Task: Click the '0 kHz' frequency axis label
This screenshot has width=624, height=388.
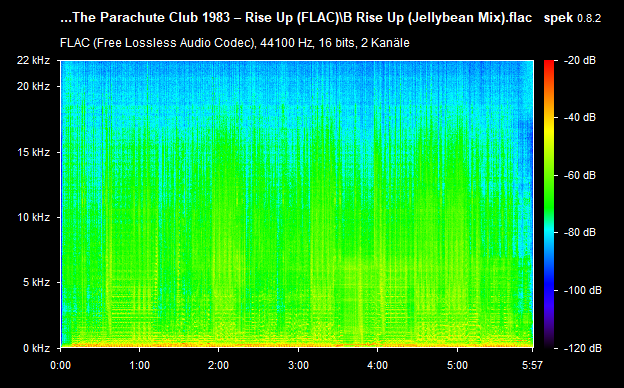Action: pos(36,349)
